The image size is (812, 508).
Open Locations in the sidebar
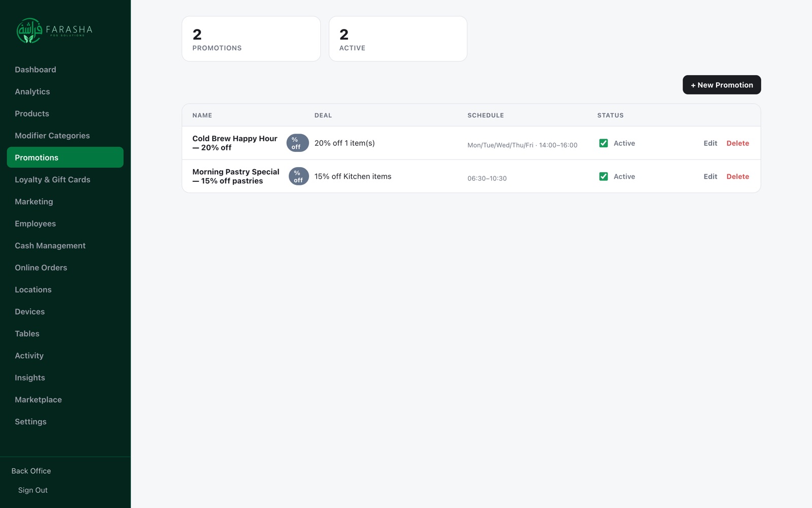coord(65,290)
